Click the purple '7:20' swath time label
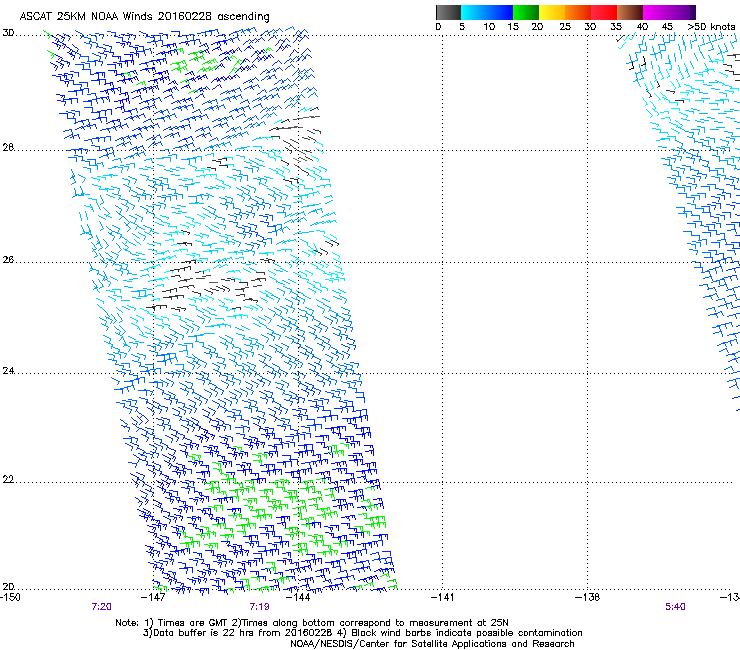Screen dimensions: 740x650 point(101,607)
